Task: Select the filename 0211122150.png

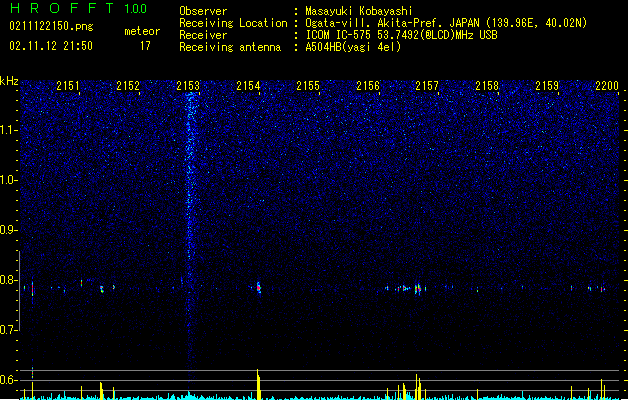Action: (51, 26)
